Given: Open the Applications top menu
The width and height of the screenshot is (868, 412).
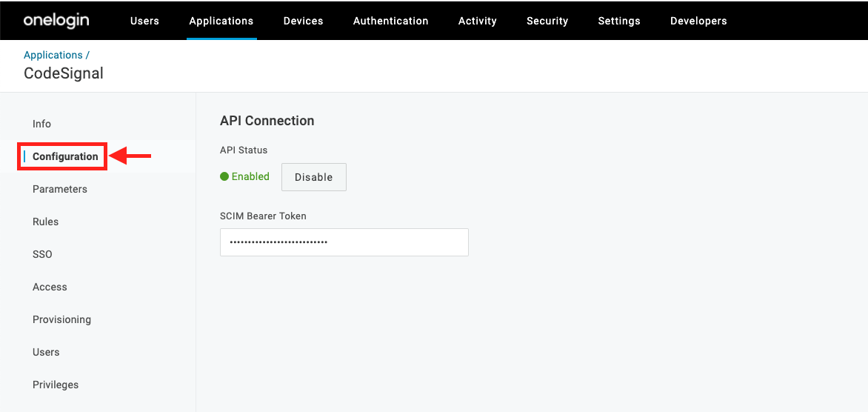Looking at the screenshot, I should click(221, 21).
